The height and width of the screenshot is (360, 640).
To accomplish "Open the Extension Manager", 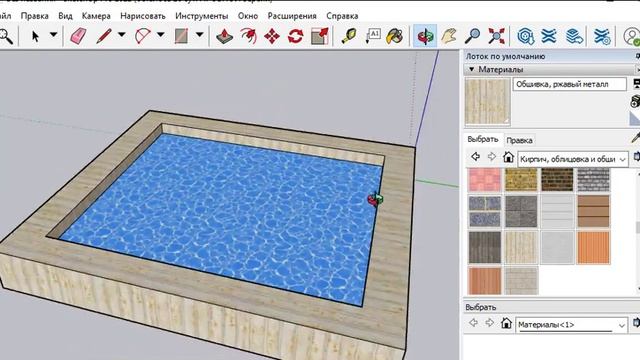I will (x=602, y=36).
